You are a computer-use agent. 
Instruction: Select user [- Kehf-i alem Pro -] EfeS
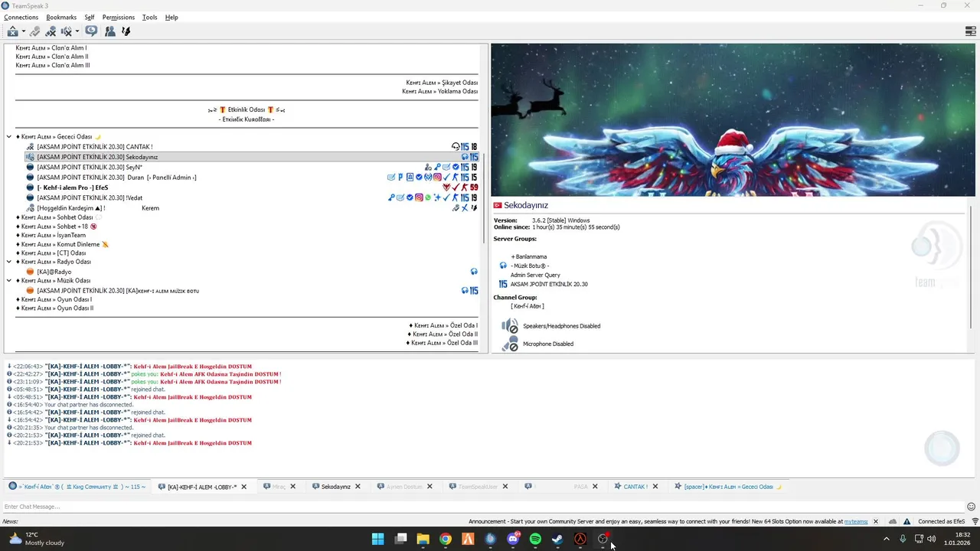pyautogui.click(x=73, y=187)
